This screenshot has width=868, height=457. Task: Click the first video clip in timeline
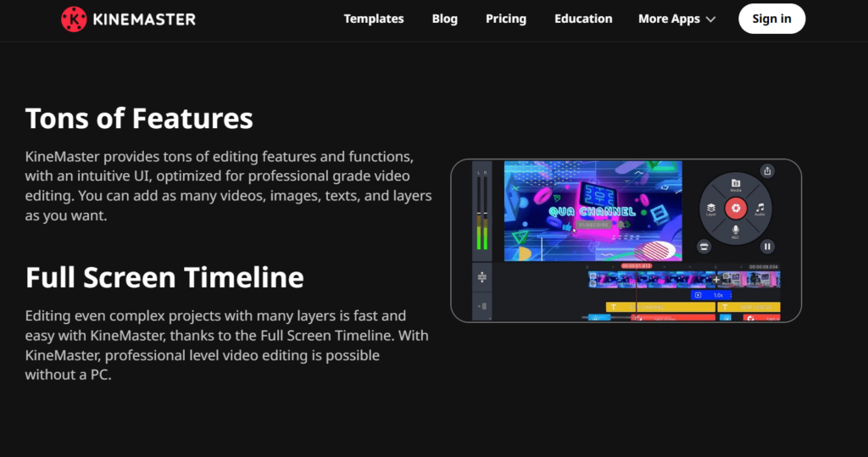pos(650,280)
